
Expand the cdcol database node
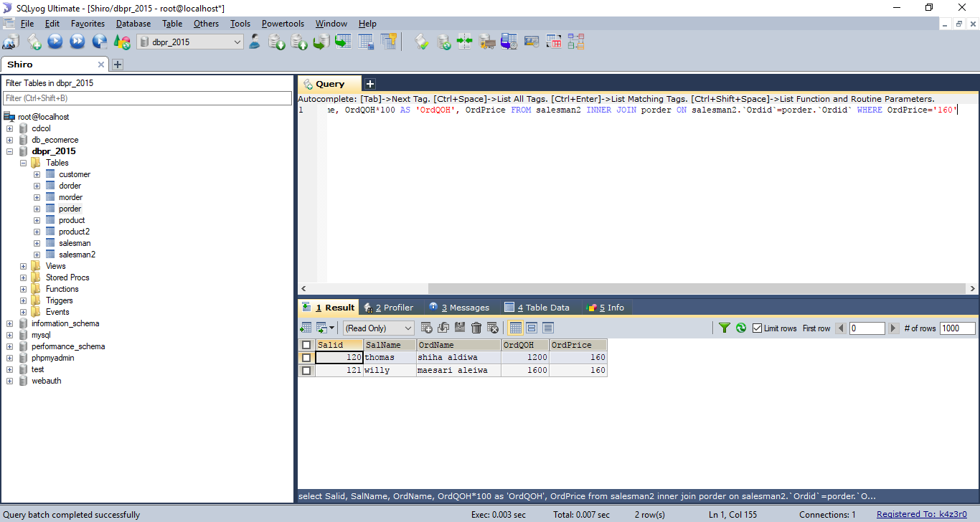point(9,128)
